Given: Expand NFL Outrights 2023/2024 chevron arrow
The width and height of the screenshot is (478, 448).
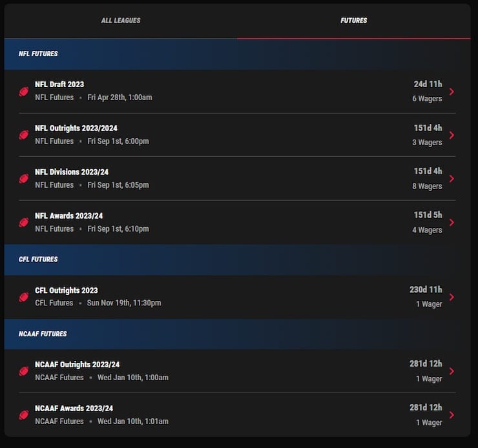Looking at the screenshot, I should pyautogui.click(x=452, y=135).
